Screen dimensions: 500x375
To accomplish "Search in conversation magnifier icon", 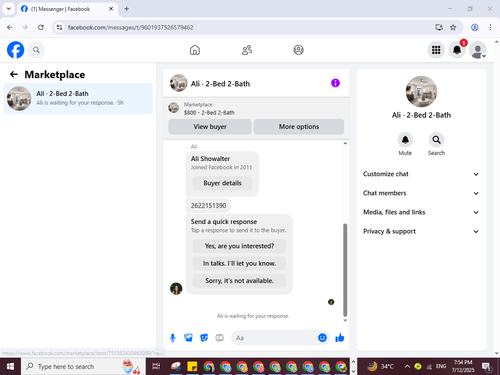I will [436, 140].
